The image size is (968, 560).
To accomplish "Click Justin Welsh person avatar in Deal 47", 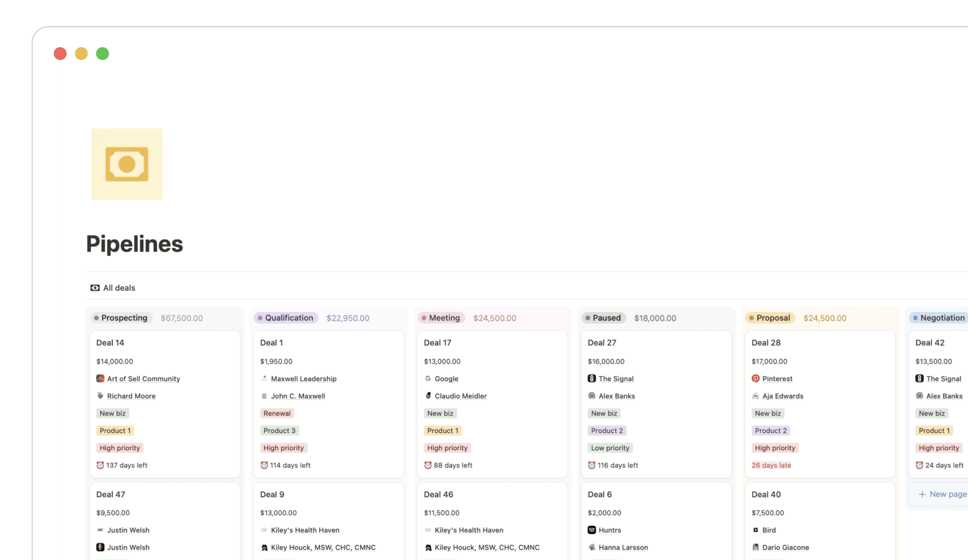I will tap(100, 547).
